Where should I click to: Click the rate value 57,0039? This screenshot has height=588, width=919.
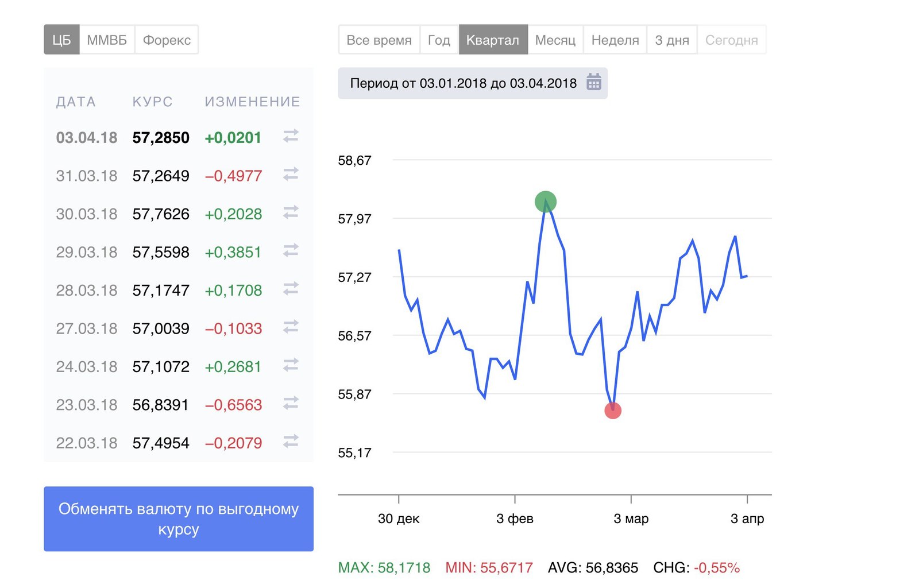161,328
